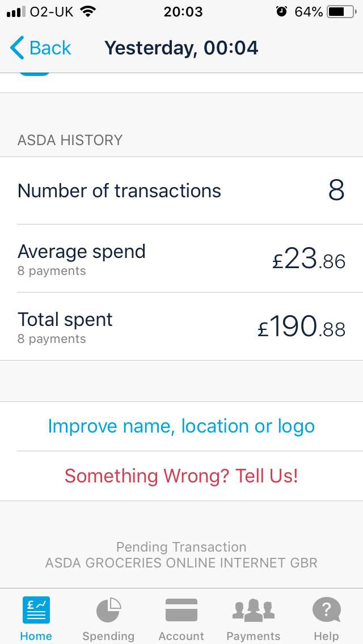Open the Payments people icon

[x=254, y=611]
